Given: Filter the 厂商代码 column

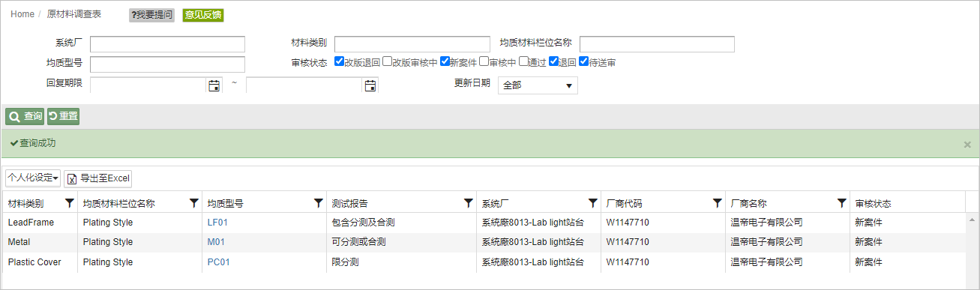Looking at the screenshot, I should (718, 203).
